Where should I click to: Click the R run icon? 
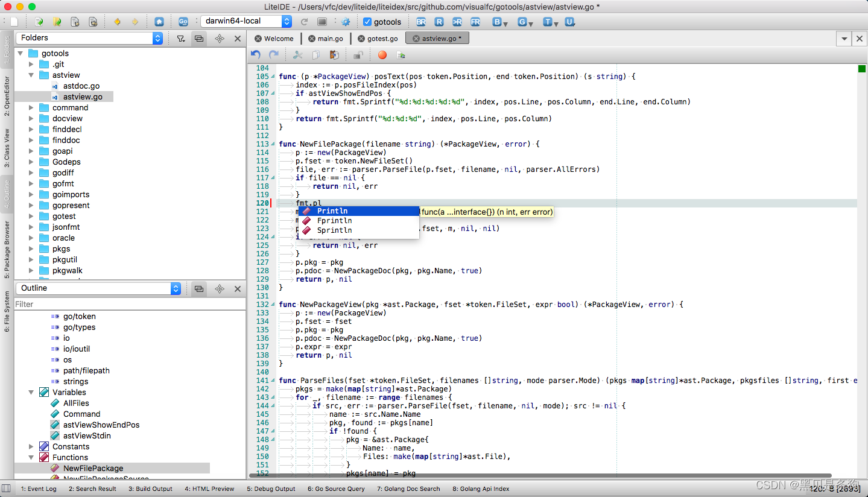pyautogui.click(x=439, y=22)
